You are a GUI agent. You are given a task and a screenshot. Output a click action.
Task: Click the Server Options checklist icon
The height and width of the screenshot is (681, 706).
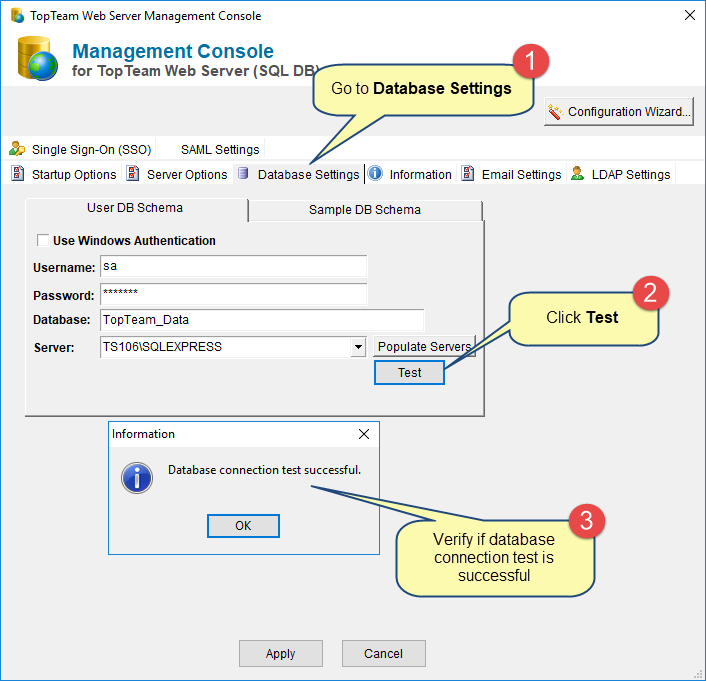pyautogui.click(x=132, y=173)
